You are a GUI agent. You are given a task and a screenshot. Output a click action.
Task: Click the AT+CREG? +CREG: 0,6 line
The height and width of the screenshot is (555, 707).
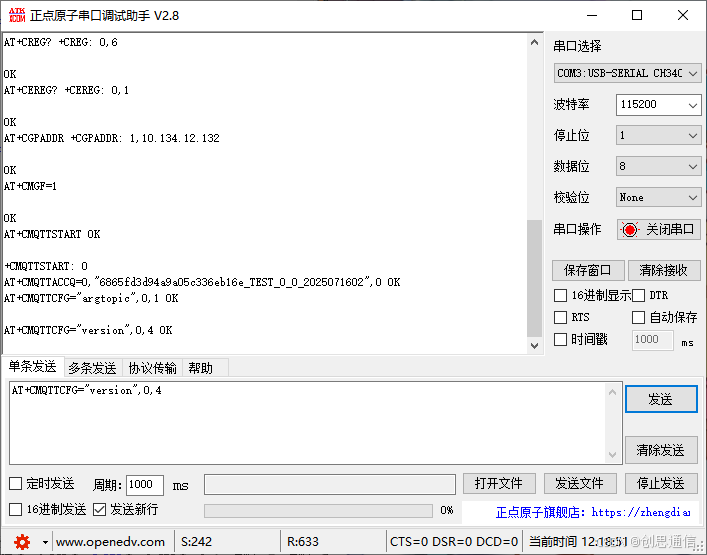point(60,42)
